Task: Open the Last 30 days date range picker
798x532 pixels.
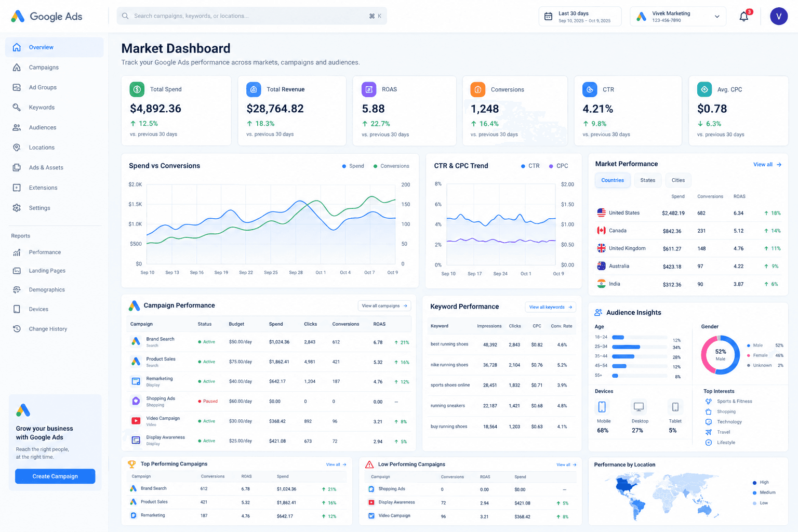Action: point(580,17)
